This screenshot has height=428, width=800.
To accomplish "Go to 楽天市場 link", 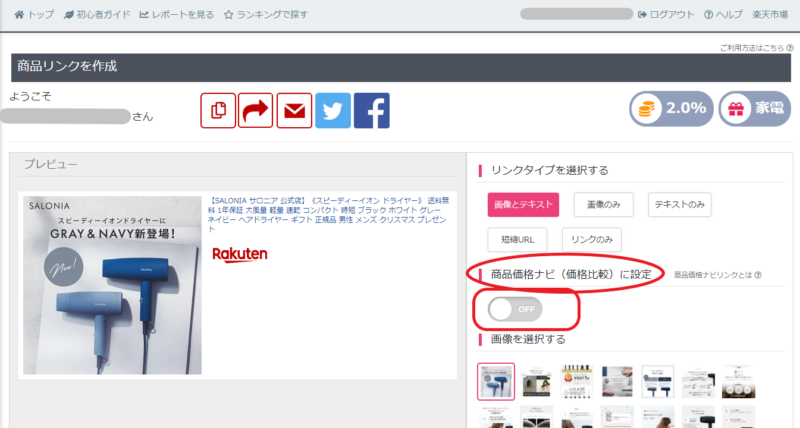I will pos(770,14).
